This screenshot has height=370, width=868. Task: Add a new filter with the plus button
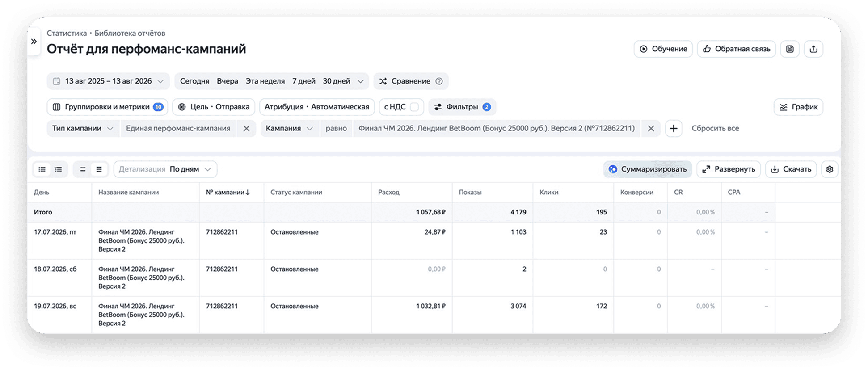click(x=674, y=129)
